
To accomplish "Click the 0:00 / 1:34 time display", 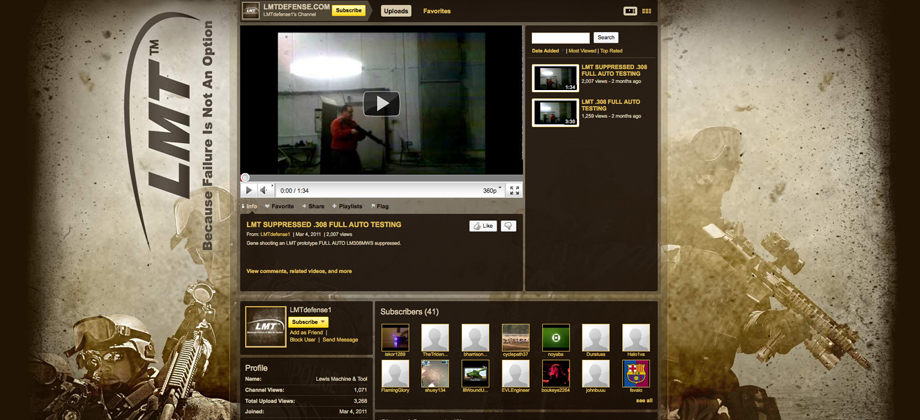I will coord(295,191).
